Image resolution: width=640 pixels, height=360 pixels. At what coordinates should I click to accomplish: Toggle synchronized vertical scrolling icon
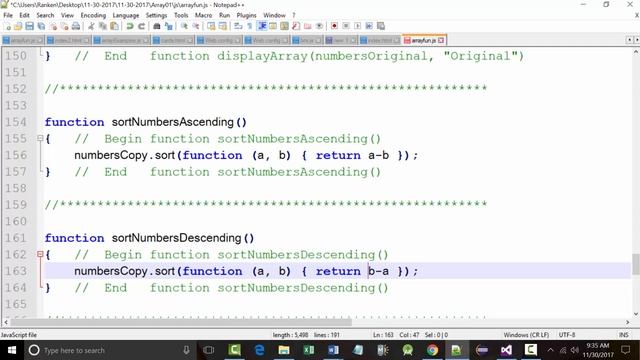[211, 26]
